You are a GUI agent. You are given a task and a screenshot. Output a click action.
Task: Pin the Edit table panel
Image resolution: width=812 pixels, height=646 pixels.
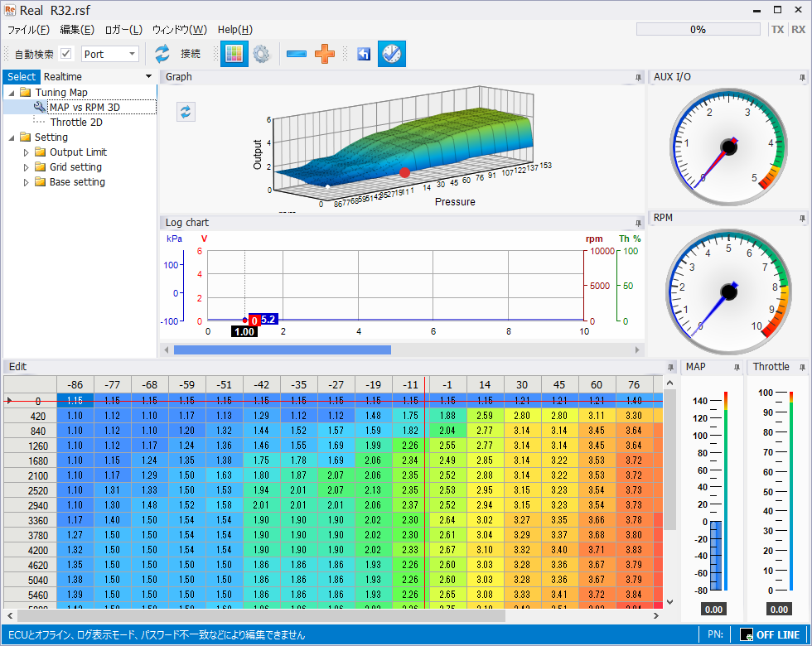click(670, 367)
